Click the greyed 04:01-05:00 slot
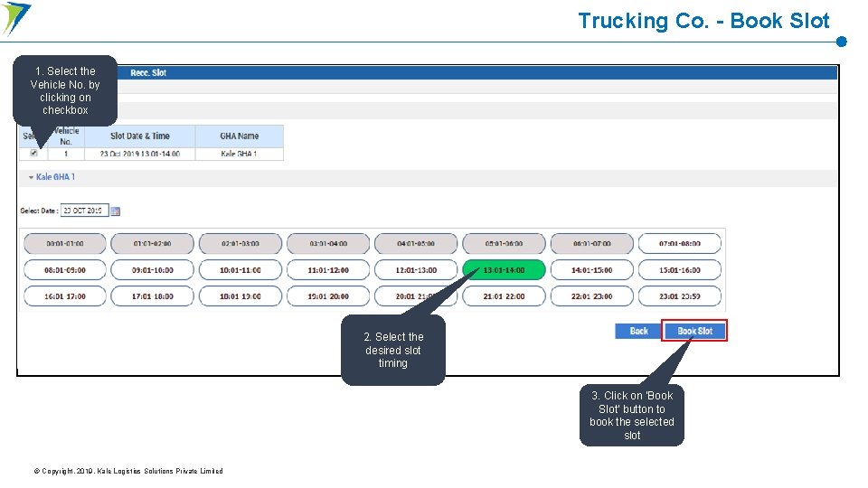868x488 pixels. (416, 243)
